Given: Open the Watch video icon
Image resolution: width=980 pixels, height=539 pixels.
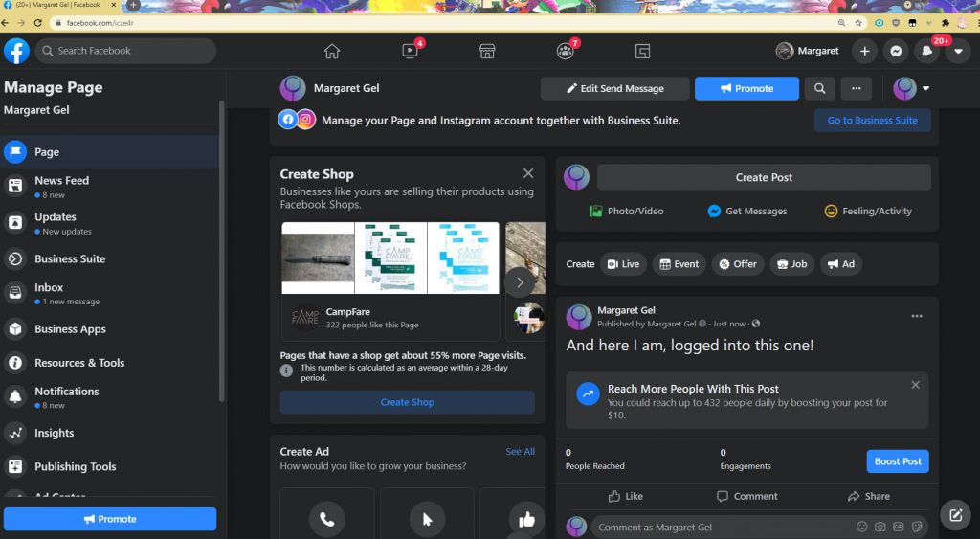Looking at the screenshot, I should click(x=410, y=52).
